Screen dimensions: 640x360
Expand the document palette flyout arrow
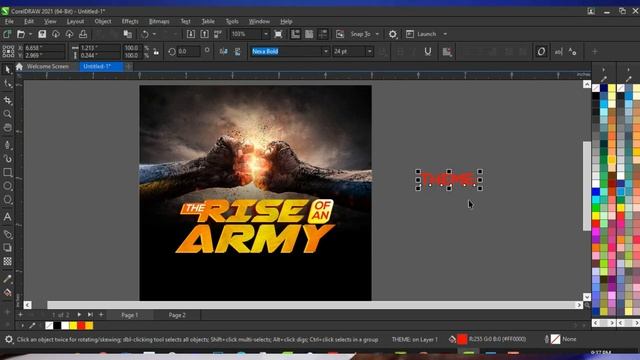[22, 326]
